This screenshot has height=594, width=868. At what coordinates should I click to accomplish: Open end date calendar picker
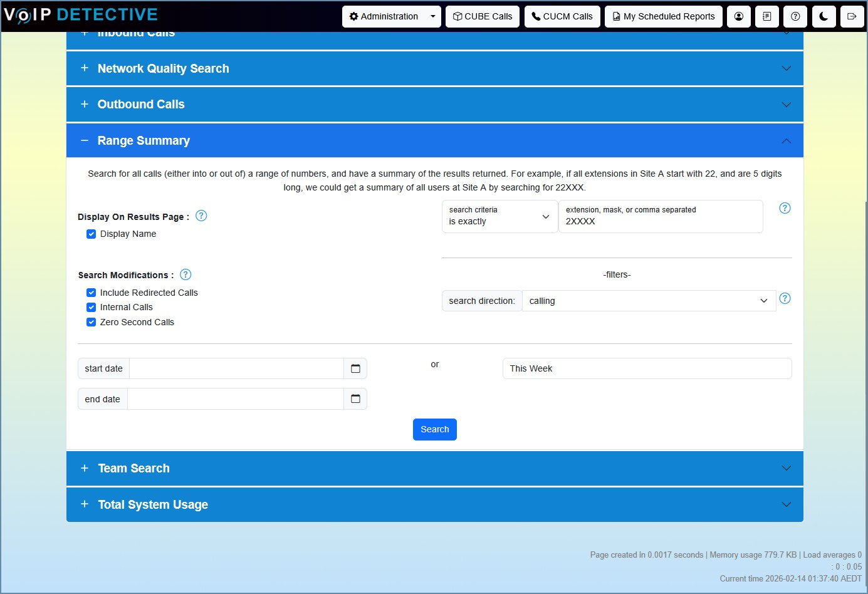pyautogui.click(x=355, y=399)
